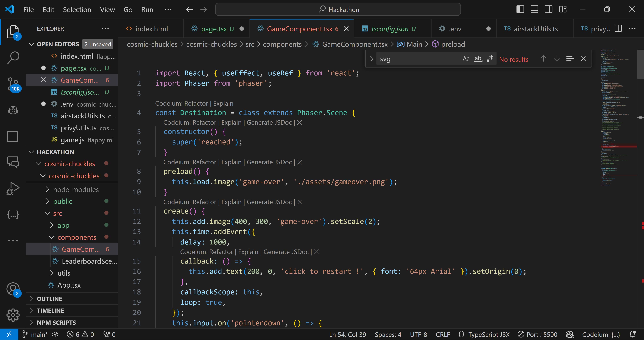Collapse the src folder

point(47,213)
